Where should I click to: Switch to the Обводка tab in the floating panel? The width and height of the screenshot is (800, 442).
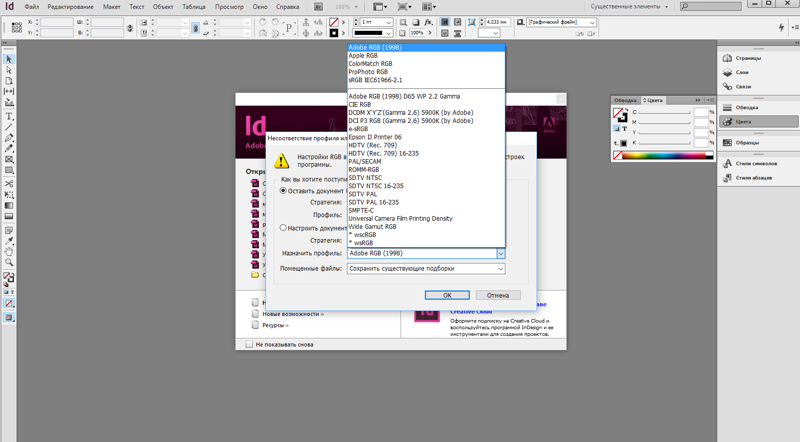tap(625, 101)
